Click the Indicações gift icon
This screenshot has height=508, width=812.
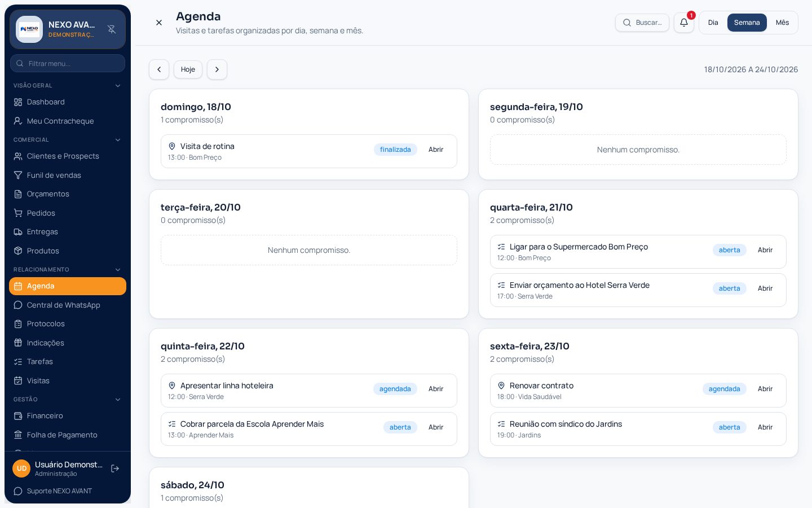click(x=18, y=343)
